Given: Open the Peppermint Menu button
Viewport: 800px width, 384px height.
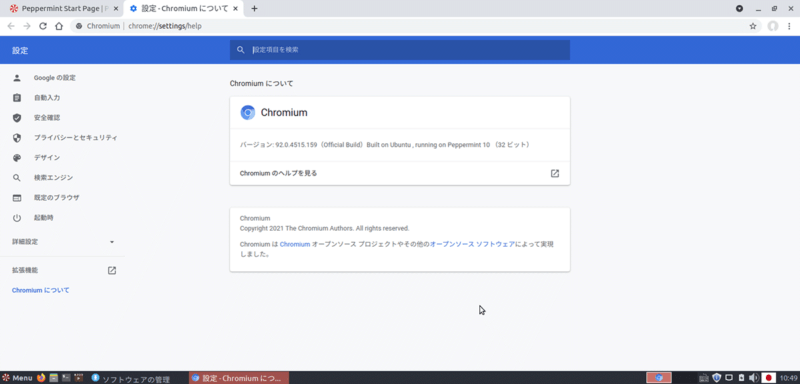Looking at the screenshot, I should [x=17, y=378].
